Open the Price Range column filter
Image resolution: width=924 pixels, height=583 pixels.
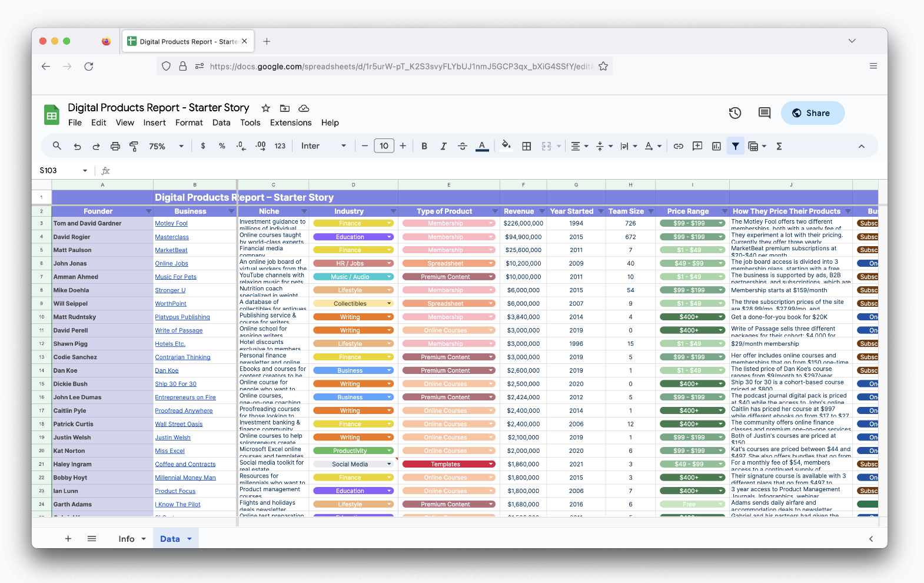(725, 211)
